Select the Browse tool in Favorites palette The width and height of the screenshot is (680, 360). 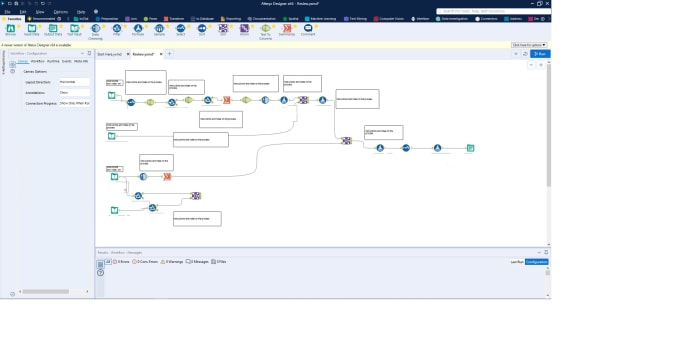pyautogui.click(x=10, y=29)
